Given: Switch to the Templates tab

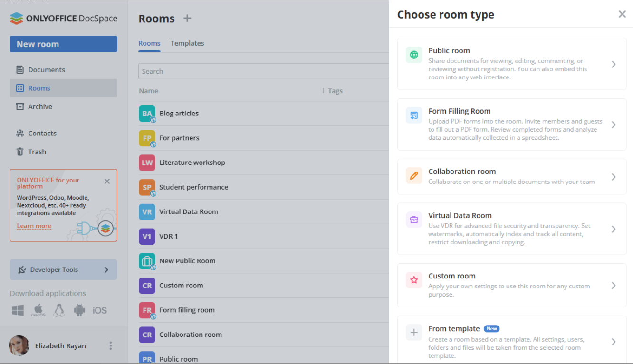Looking at the screenshot, I should click(187, 43).
